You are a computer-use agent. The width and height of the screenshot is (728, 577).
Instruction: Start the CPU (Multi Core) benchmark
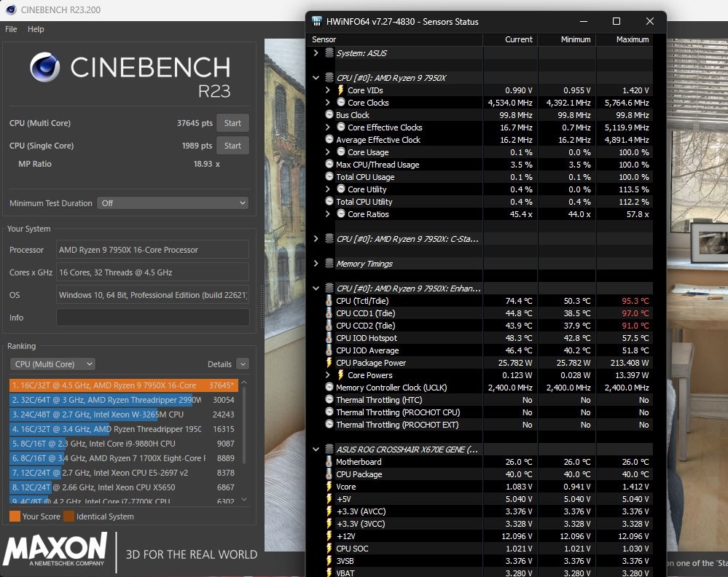click(232, 123)
